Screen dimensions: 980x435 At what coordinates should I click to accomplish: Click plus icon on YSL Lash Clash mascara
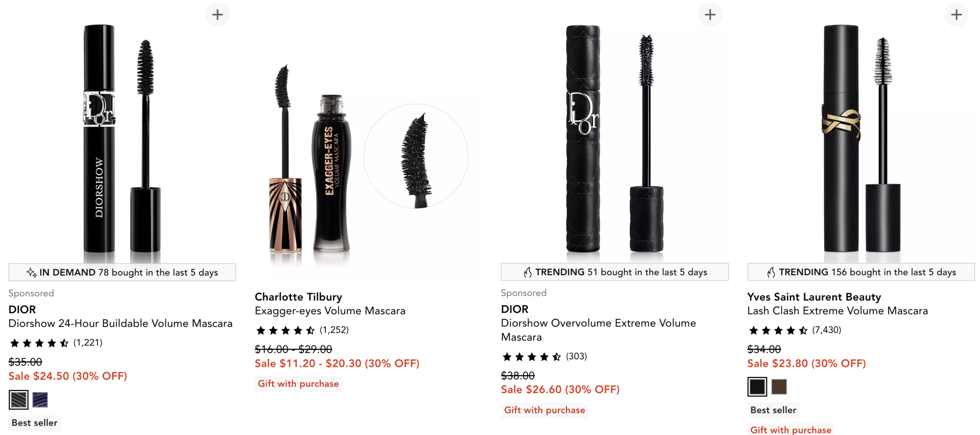coord(956,15)
